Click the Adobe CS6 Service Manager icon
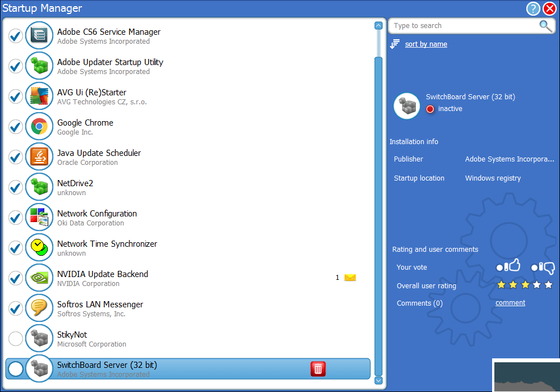The height and width of the screenshot is (392, 560). point(39,35)
